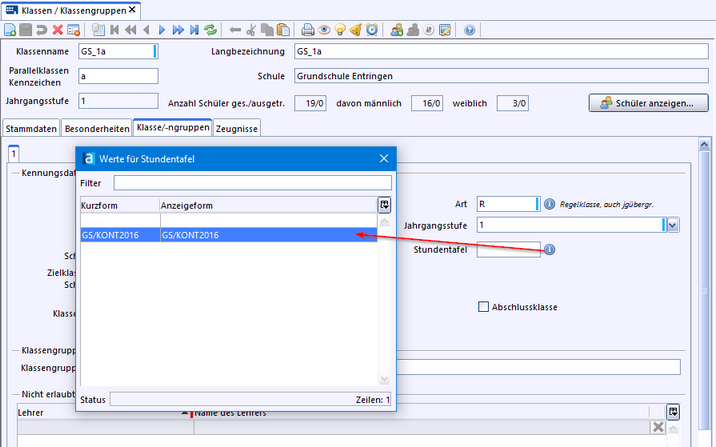Open column options of Lehrer table
The image size is (716, 447).
(674, 411)
